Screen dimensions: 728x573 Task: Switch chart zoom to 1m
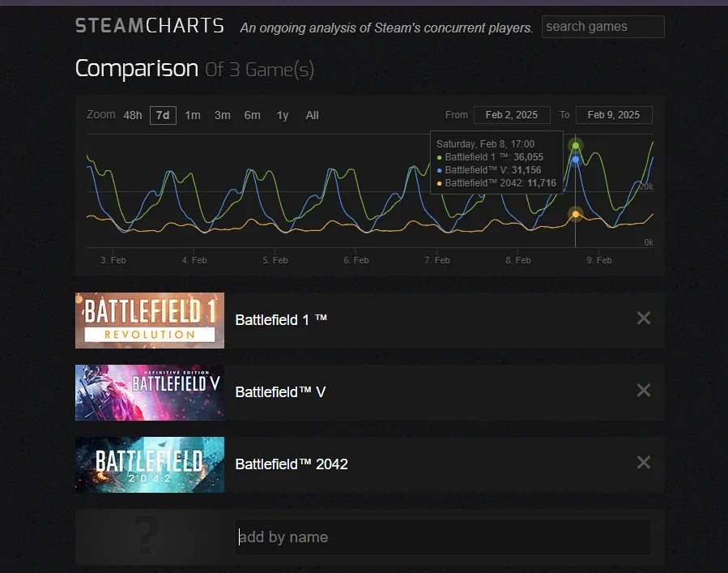(x=193, y=115)
